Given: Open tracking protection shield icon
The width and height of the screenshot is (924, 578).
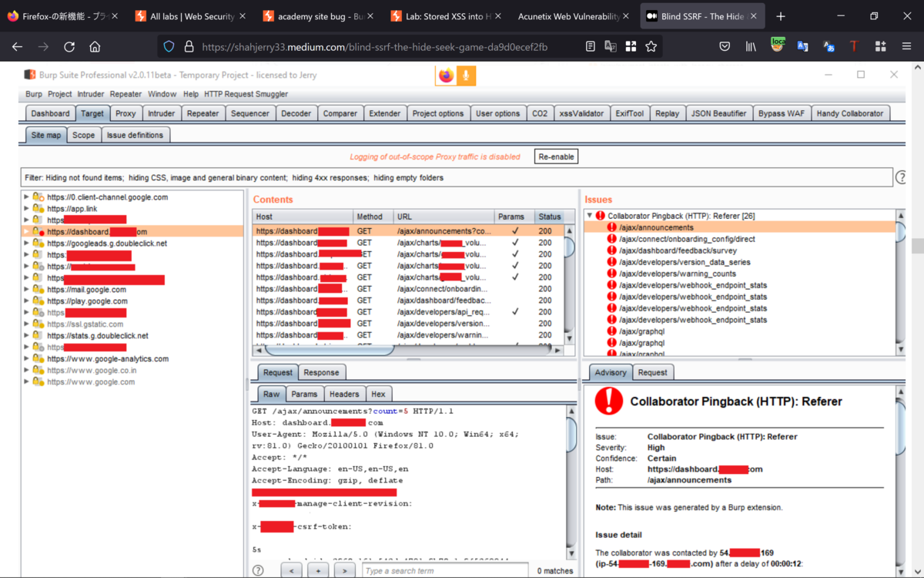Looking at the screenshot, I should [x=169, y=47].
